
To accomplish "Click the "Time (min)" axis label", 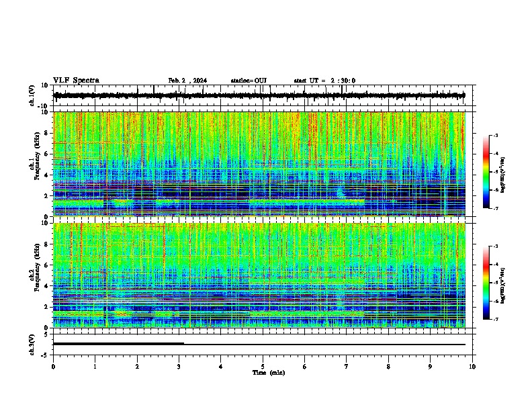I will pos(269,373).
